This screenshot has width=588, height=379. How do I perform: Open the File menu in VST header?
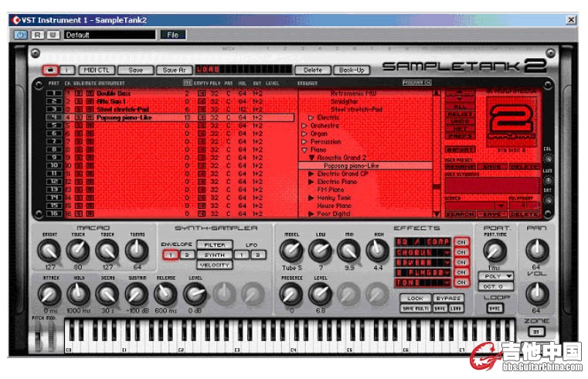coord(173,35)
